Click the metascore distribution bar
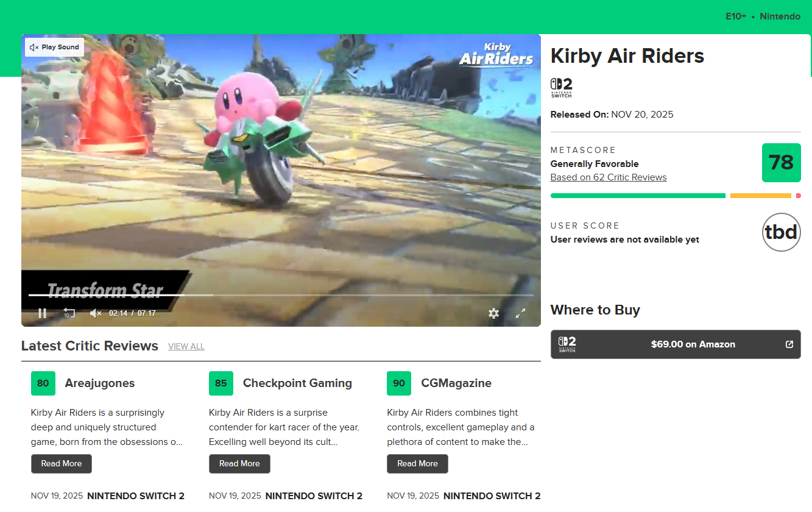 [676, 196]
